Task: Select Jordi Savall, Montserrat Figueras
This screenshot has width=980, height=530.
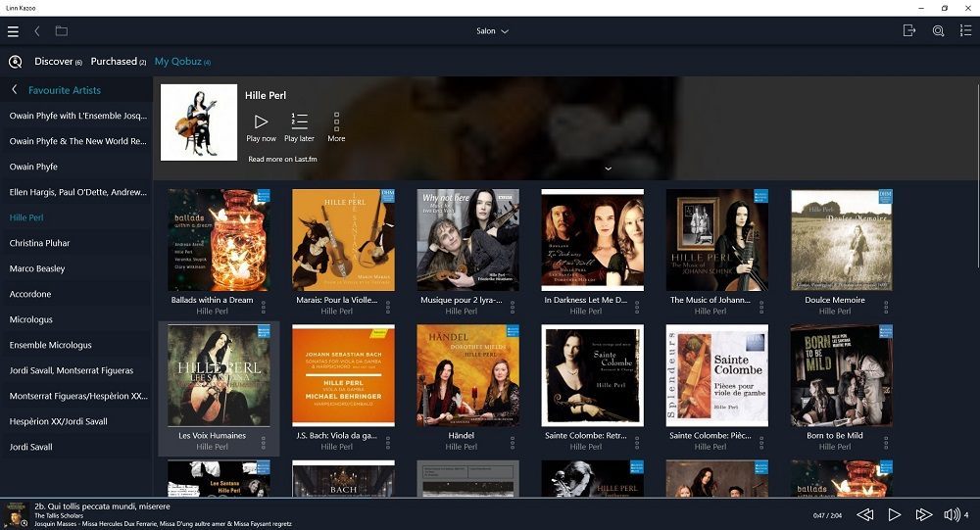Action: point(76,370)
